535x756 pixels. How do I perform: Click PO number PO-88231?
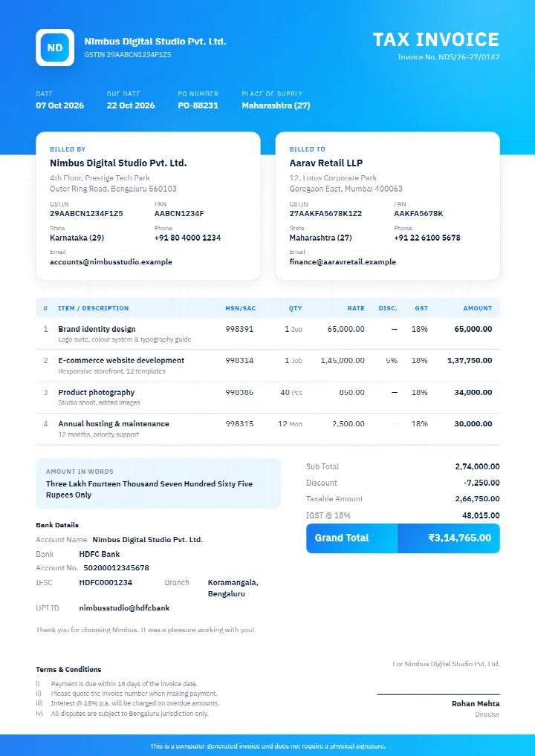(x=198, y=105)
